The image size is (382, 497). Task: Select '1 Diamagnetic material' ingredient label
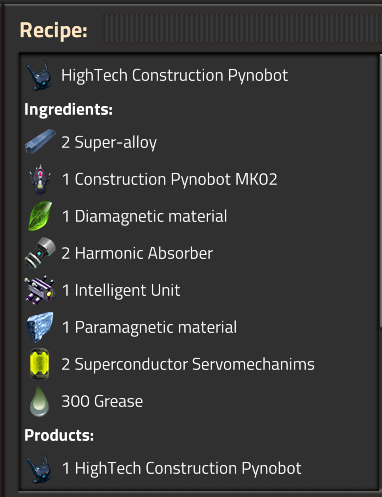tap(144, 216)
